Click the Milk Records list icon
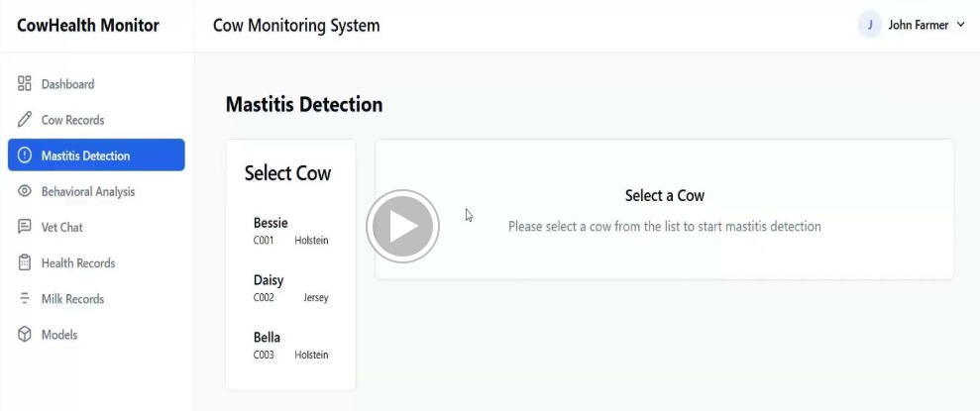Screen dimensions: 980x411 coord(25,298)
